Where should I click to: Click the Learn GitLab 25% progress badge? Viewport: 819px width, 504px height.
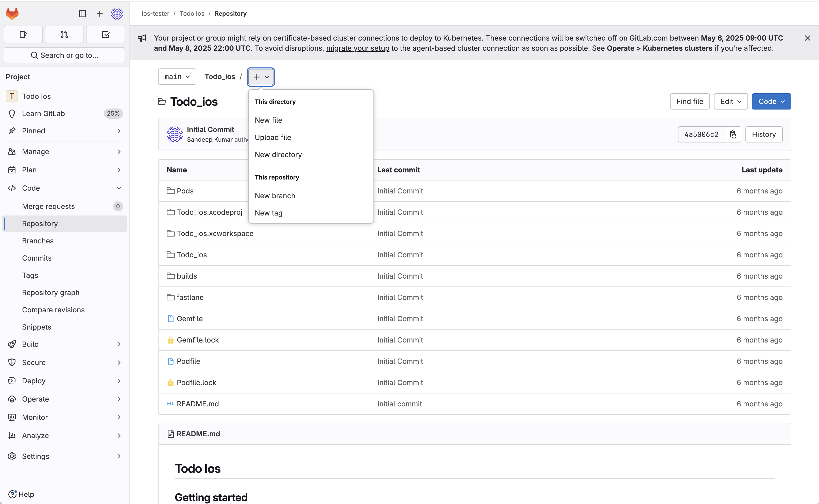point(113,114)
